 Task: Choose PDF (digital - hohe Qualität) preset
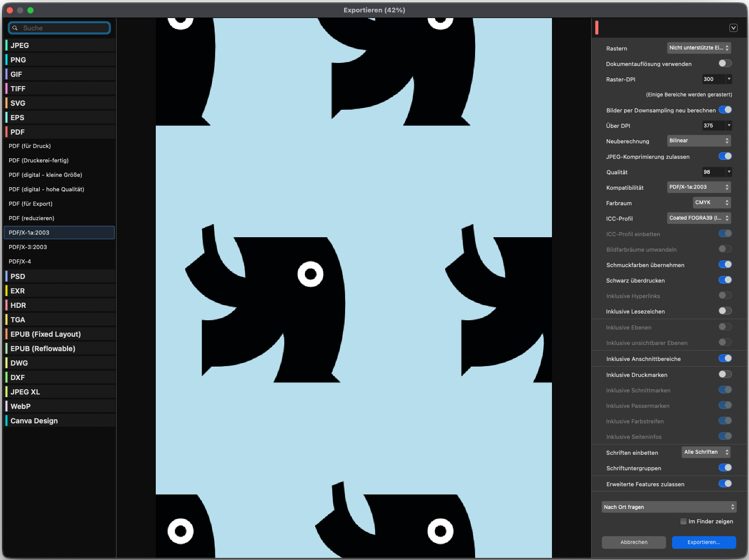pyautogui.click(x=59, y=189)
